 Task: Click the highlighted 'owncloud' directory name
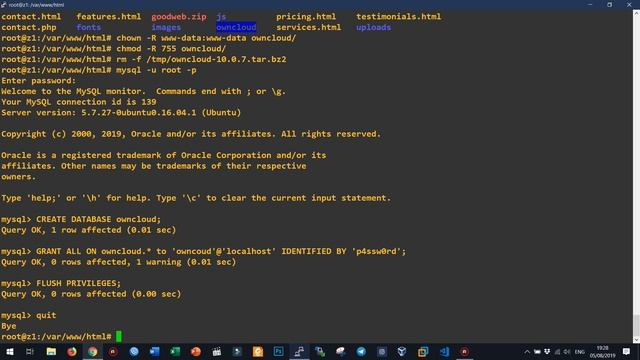coord(236,27)
